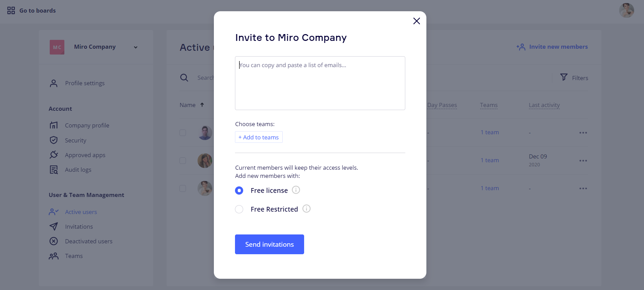644x290 pixels.
Task: Click the Go to boards grid icon
Action: (11, 11)
